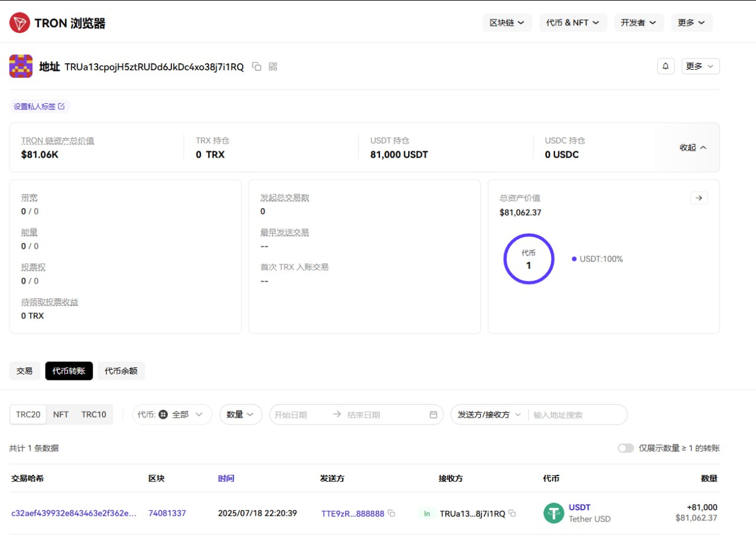Click receiver address TRUa13...8j7i1RQ text

[472, 514]
